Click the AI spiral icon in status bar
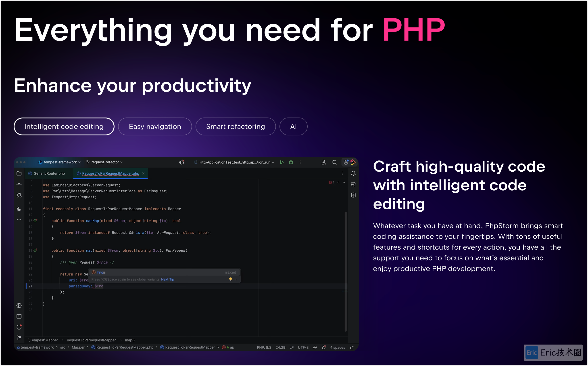This screenshot has width=588, height=366. pyautogui.click(x=315, y=347)
